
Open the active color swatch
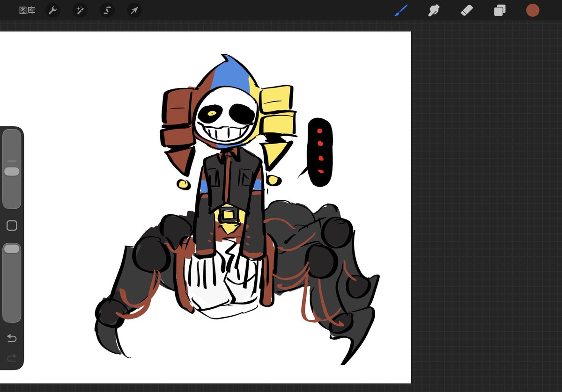pyautogui.click(x=532, y=10)
